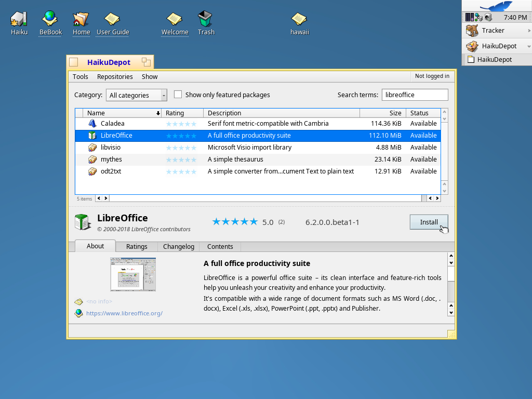Screen dimensions: 532x399
Task: Switch to the Contents tab
Action: (220, 247)
